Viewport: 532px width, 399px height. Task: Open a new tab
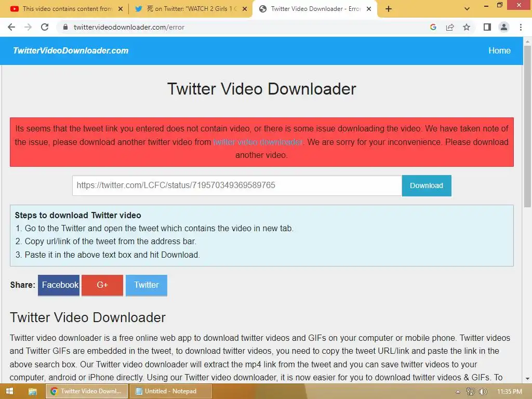[x=389, y=9]
